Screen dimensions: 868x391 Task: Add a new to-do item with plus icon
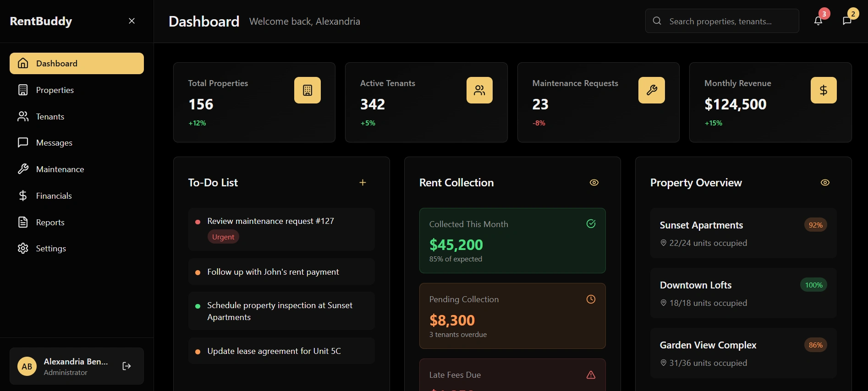pos(363,183)
